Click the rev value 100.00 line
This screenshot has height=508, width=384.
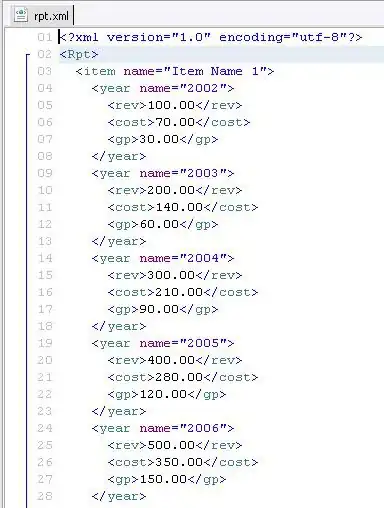[x=175, y=105]
